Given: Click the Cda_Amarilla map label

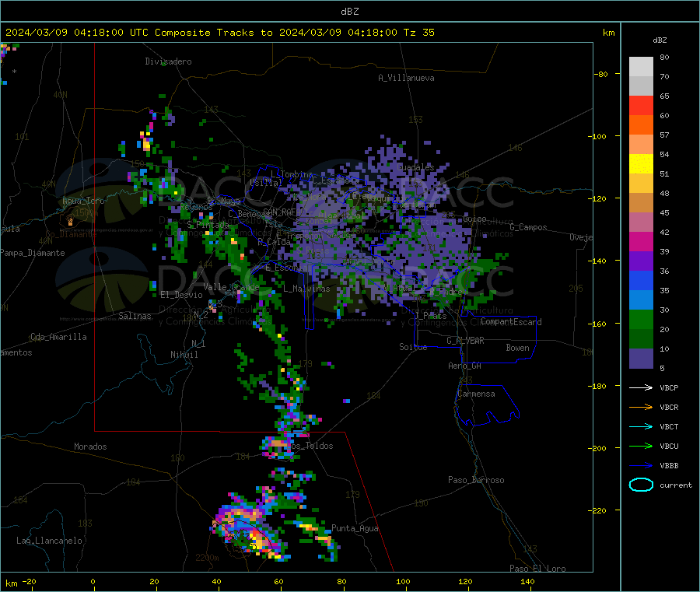Looking at the screenshot, I should pos(58,337).
